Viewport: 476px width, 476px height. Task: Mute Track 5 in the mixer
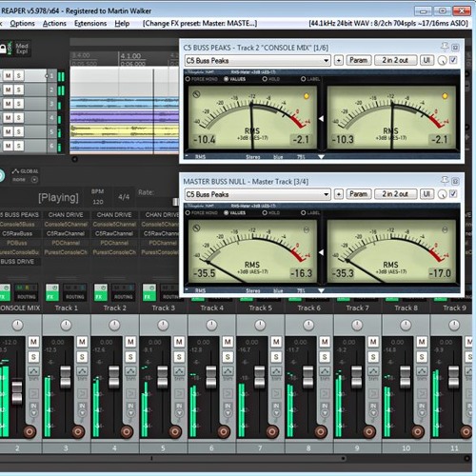click(x=276, y=342)
